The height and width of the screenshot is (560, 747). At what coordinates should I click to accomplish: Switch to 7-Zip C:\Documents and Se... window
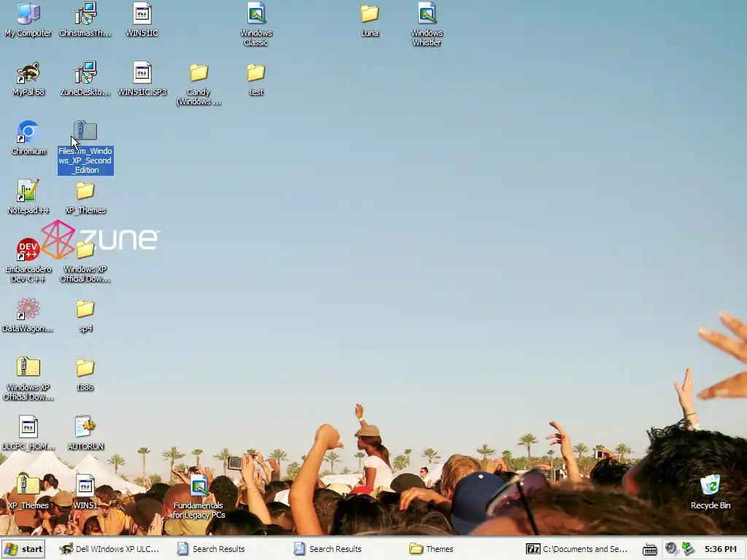tap(577, 549)
